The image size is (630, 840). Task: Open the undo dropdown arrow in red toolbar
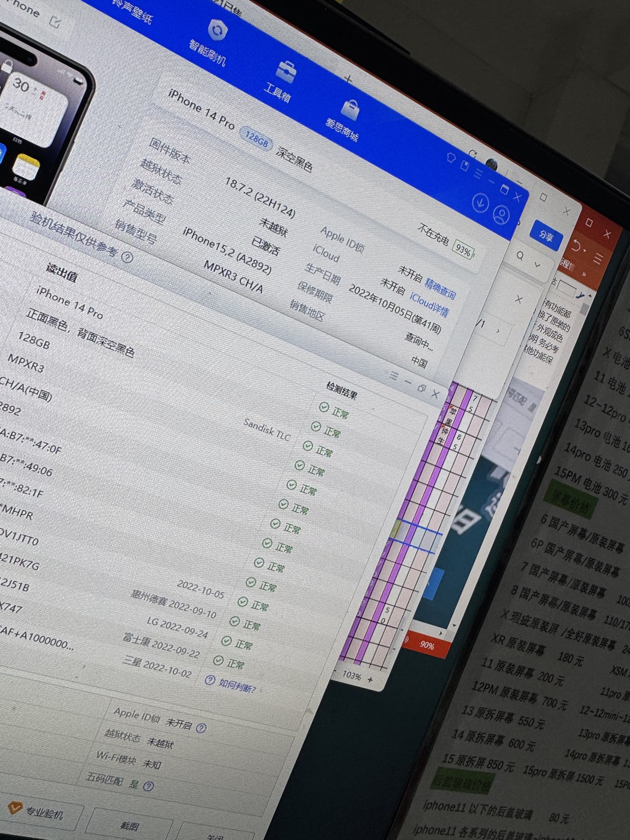585,250
